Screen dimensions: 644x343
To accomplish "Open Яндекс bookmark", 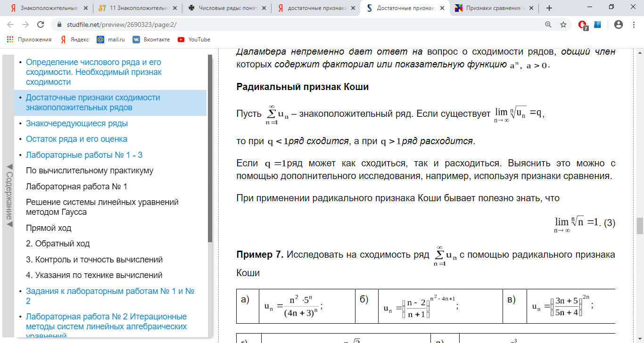I will [74, 40].
